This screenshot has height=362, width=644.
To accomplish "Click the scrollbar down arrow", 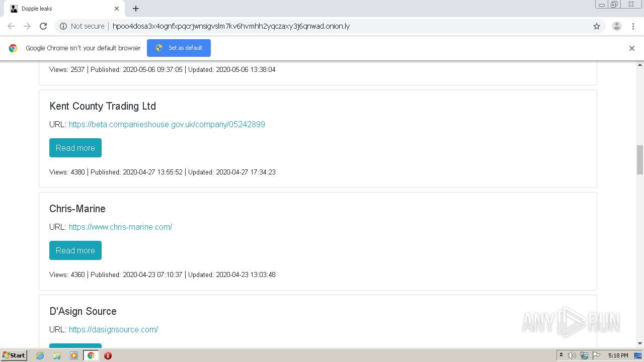I will tap(640, 343).
